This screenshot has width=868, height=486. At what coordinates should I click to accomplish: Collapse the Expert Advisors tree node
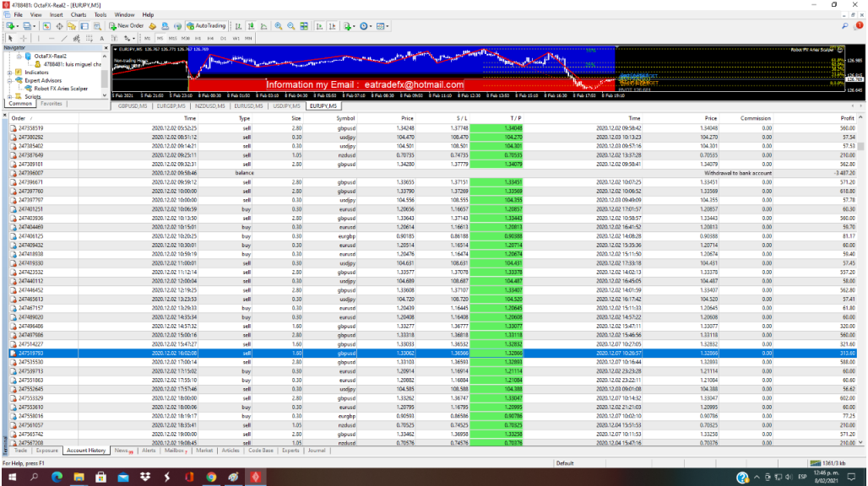pyautogui.click(x=9, y=80)
